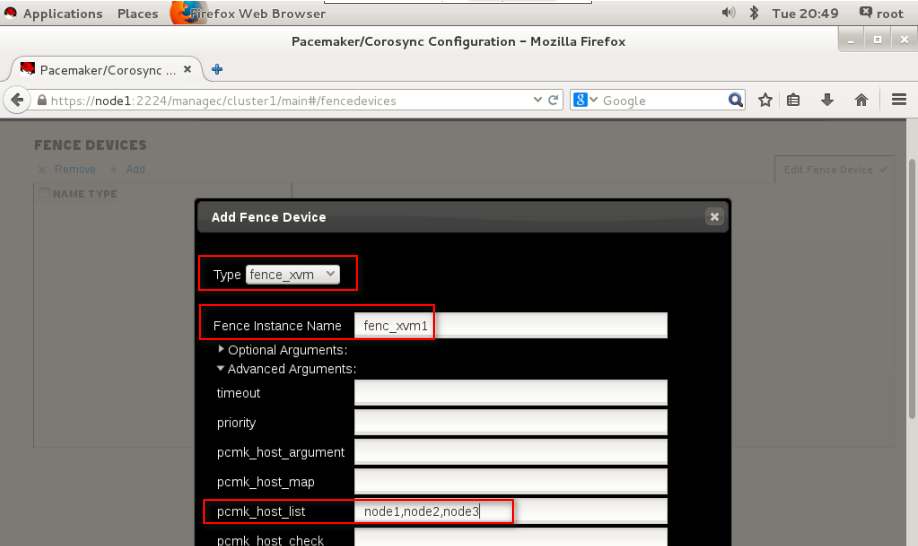
Task: Click the Edit Fence Device tab
Action: click(x=834, y=170)
